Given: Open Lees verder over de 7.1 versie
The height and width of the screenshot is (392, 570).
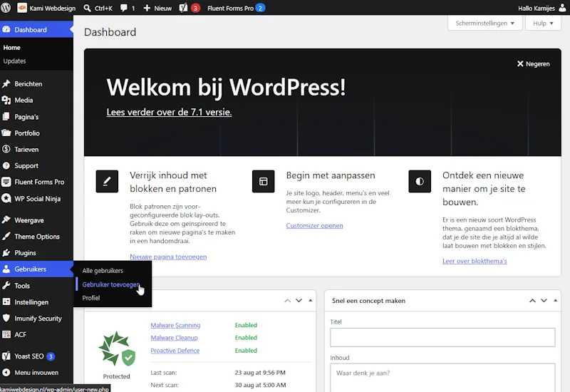Looking at the screenshot, I should 169,112.
